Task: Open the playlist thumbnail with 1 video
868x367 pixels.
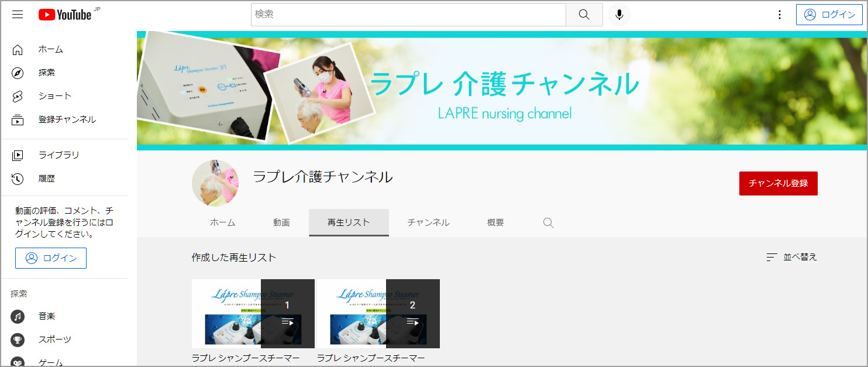Action: point(253,314)
